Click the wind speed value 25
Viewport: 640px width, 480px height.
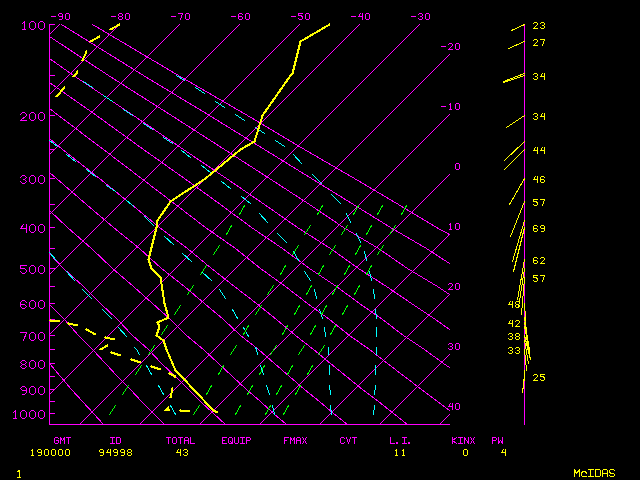coord(539,378)
